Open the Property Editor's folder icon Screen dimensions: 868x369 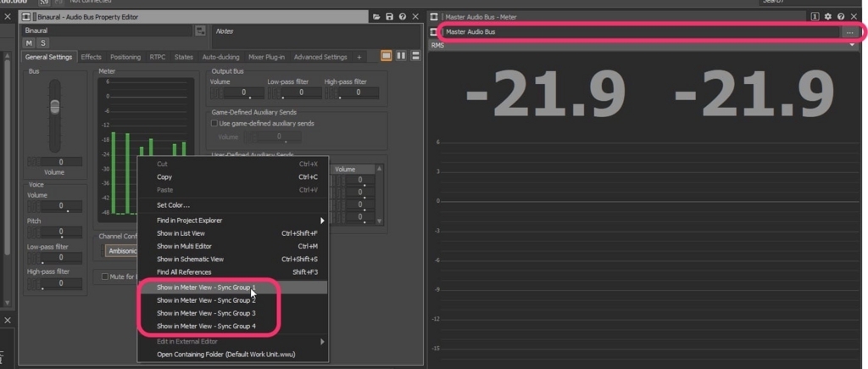click(376, 17)
